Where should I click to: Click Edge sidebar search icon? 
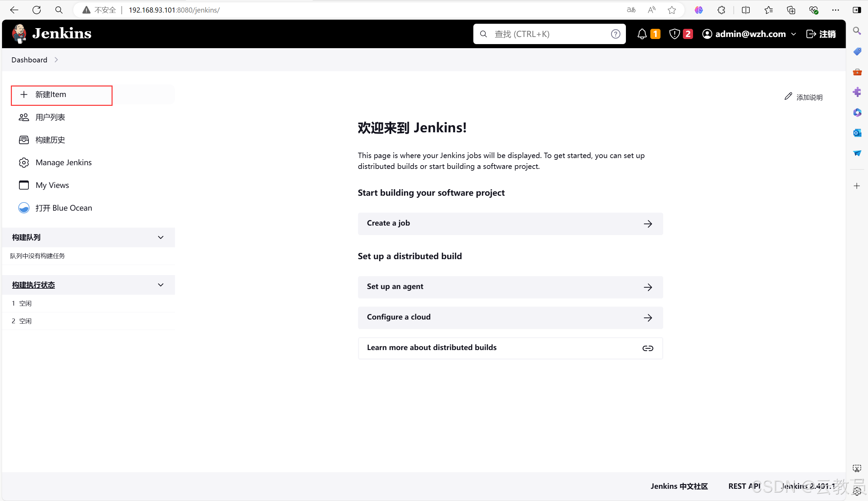[857, 31]
